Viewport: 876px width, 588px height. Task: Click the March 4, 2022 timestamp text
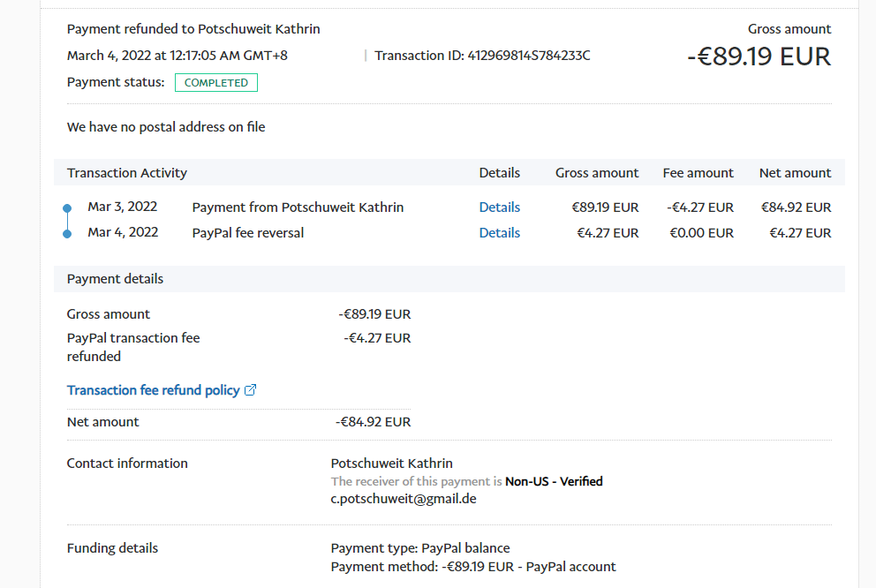[177, 56]
